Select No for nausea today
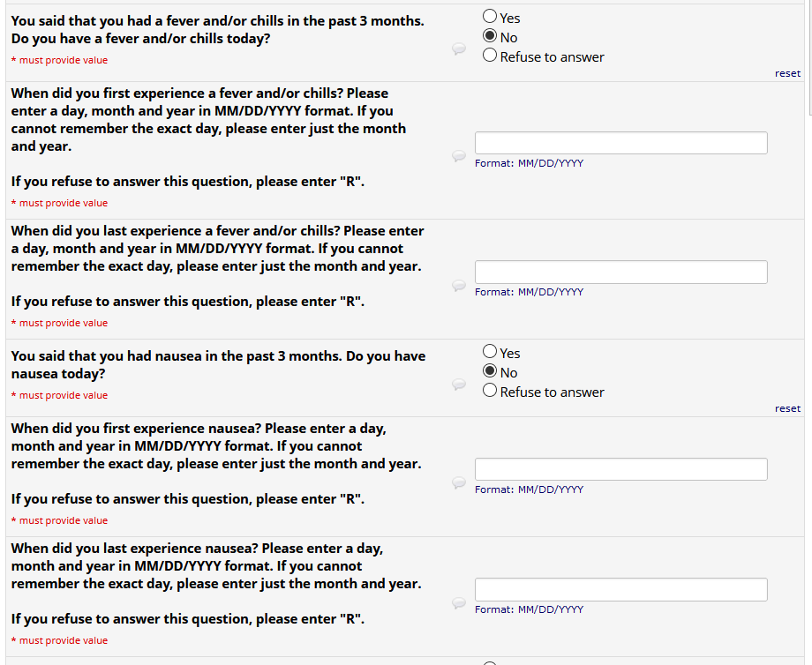Viewport: 812px width, 665px height. click(490, 372)
